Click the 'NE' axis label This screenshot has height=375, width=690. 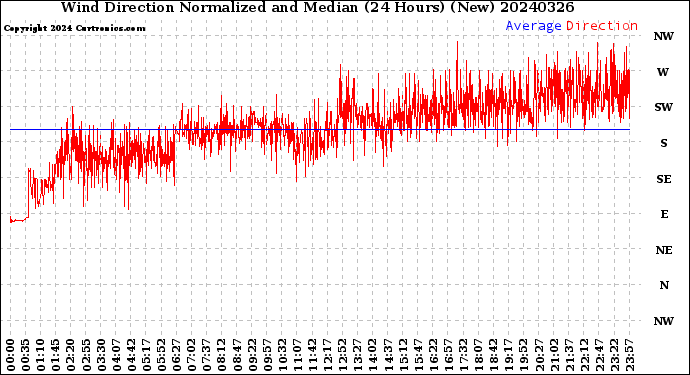pos(664,250)
